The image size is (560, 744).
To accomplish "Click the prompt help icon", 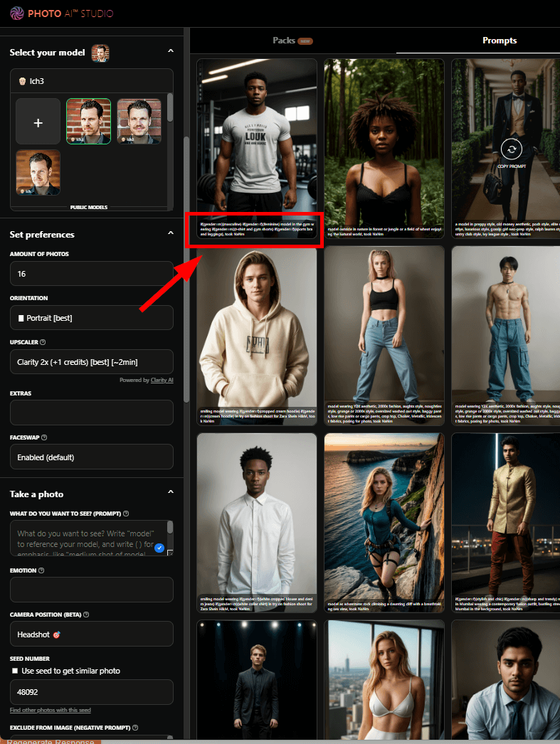I will point(126,514).
